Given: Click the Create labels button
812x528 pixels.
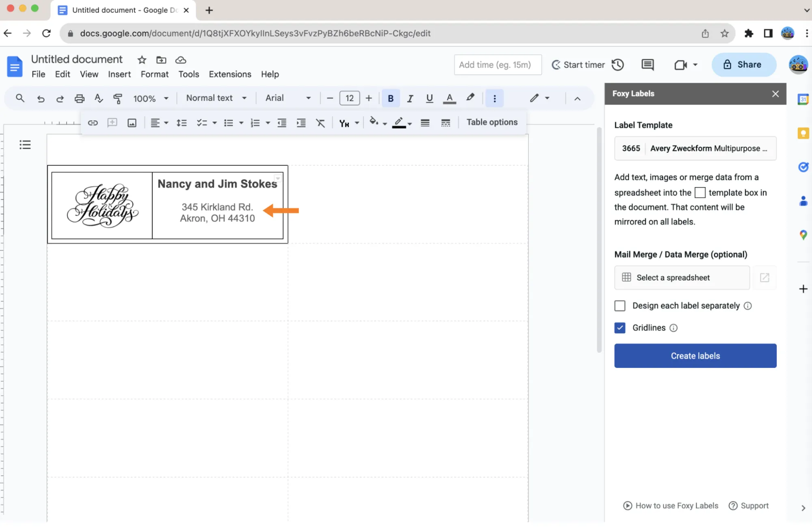Looking at the screenshot, I should click(695, 356).
